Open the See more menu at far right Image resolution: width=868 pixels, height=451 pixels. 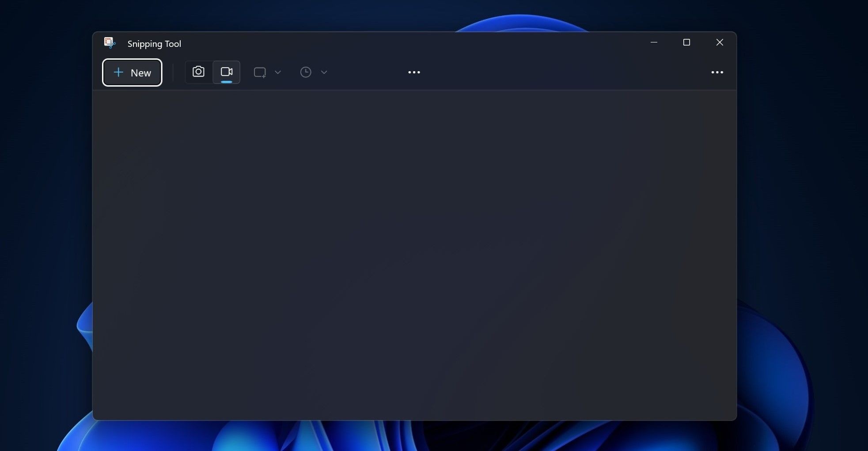point(717,72)
